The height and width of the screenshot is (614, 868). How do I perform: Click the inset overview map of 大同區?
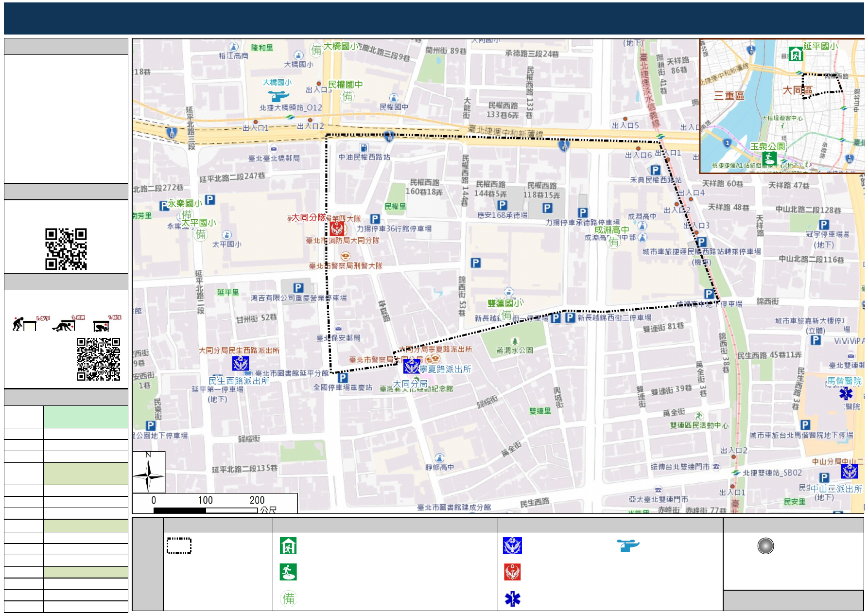[x=781, y=106]
